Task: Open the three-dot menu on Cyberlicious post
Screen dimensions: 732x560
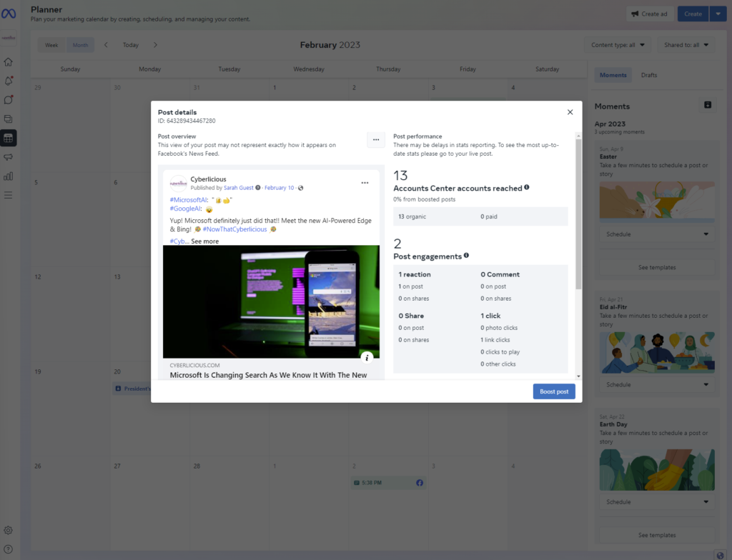Action: pos(365,183)
